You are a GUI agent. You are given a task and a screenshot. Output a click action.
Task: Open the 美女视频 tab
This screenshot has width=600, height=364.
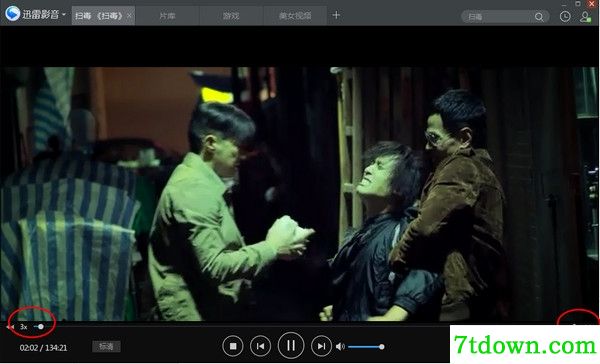(x=295, y=16)
